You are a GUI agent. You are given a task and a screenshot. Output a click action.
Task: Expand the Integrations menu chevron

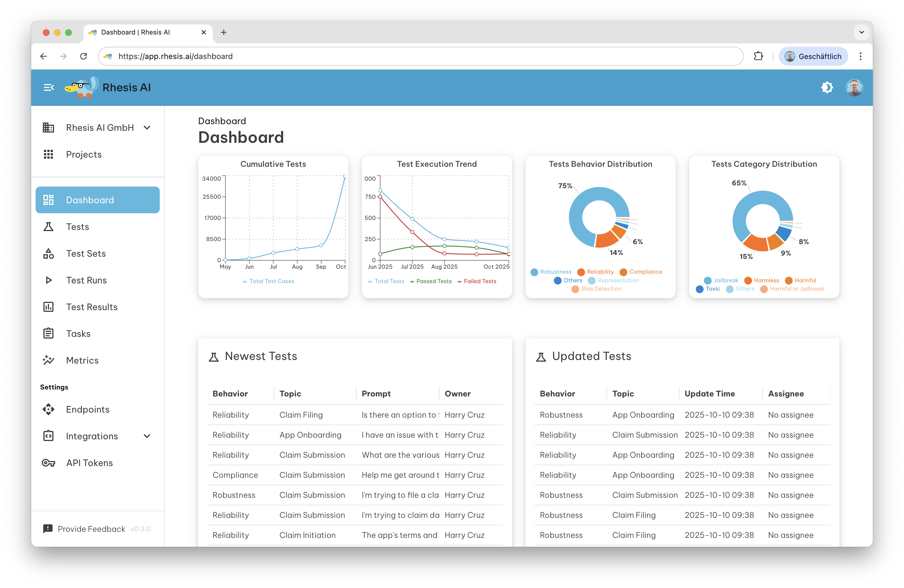(x=147, y=436)
